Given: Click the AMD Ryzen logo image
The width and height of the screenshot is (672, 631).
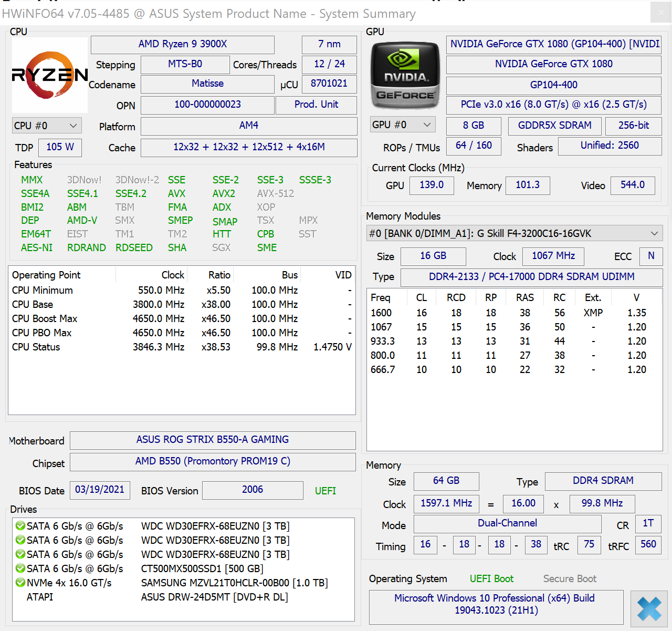Looking at the screenshot, I should [50, 75].
